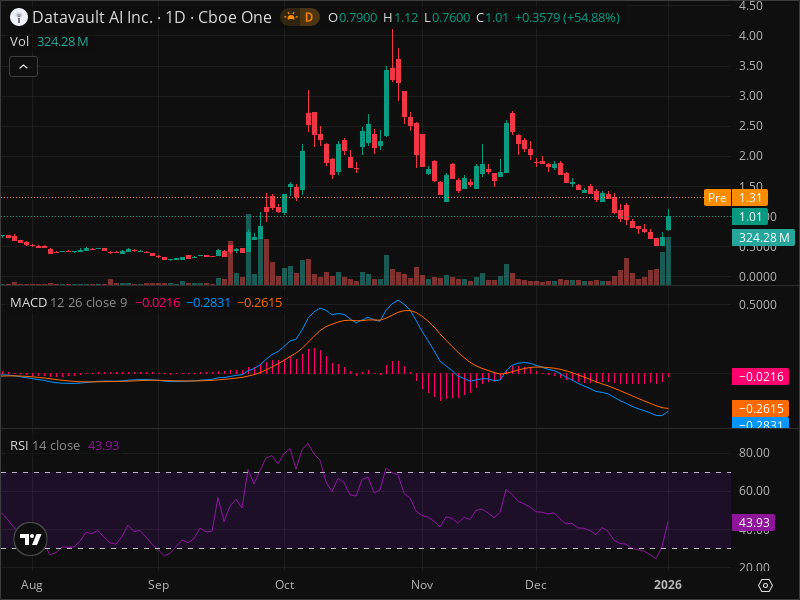Click the RSI 60.00 axis label
800x600 pixels.
tap(754, 490)
